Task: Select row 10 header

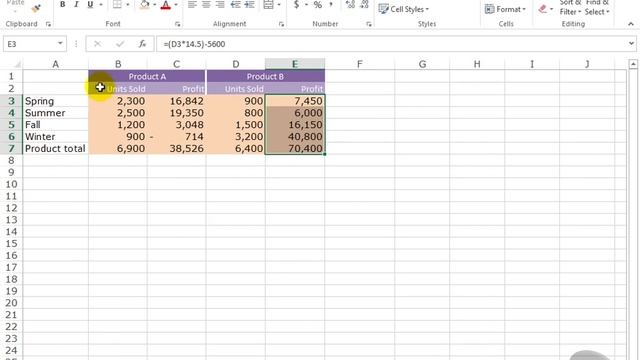Action: (11, 184)
